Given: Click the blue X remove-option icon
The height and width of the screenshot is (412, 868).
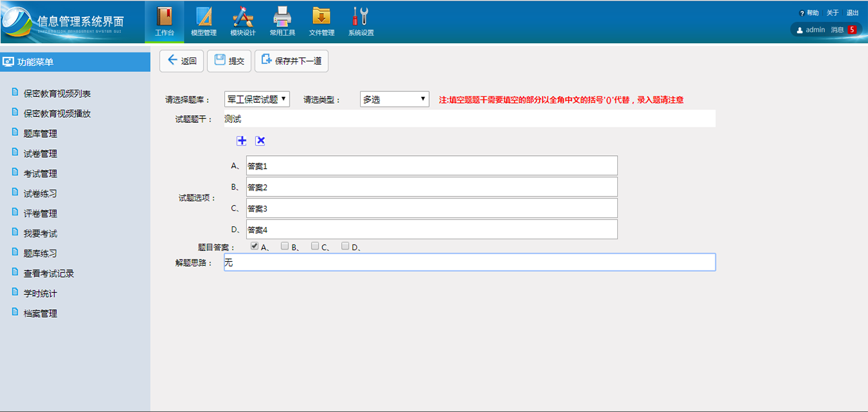Looking at the screenshot, I should pyautogui.click(x=260, y=141).
